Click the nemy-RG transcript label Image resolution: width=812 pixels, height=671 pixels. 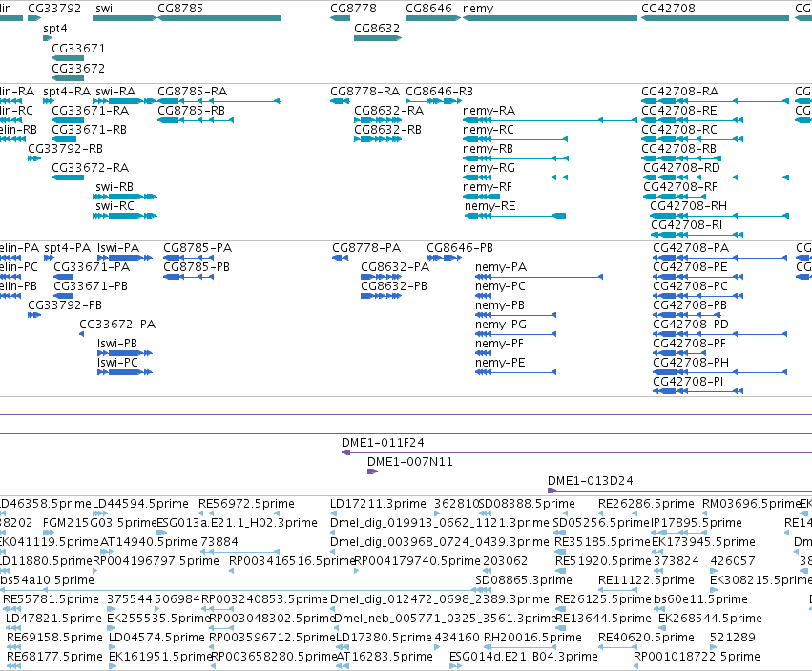click(489, 168)
